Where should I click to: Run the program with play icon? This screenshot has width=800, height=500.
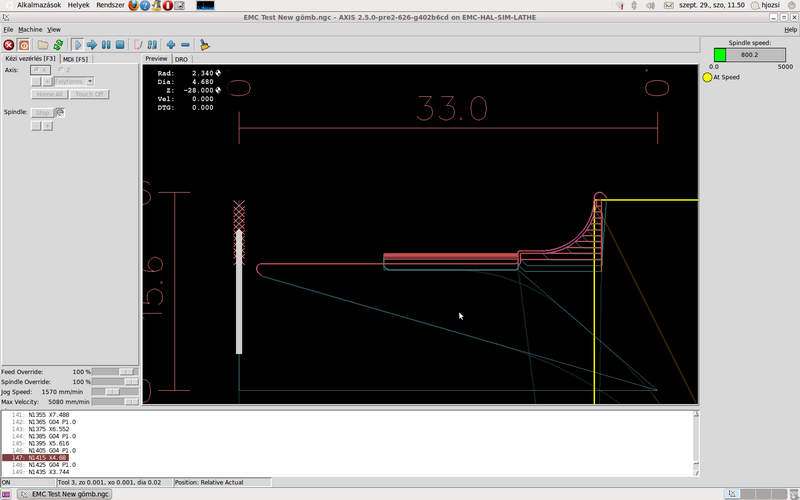coord(77,45)
